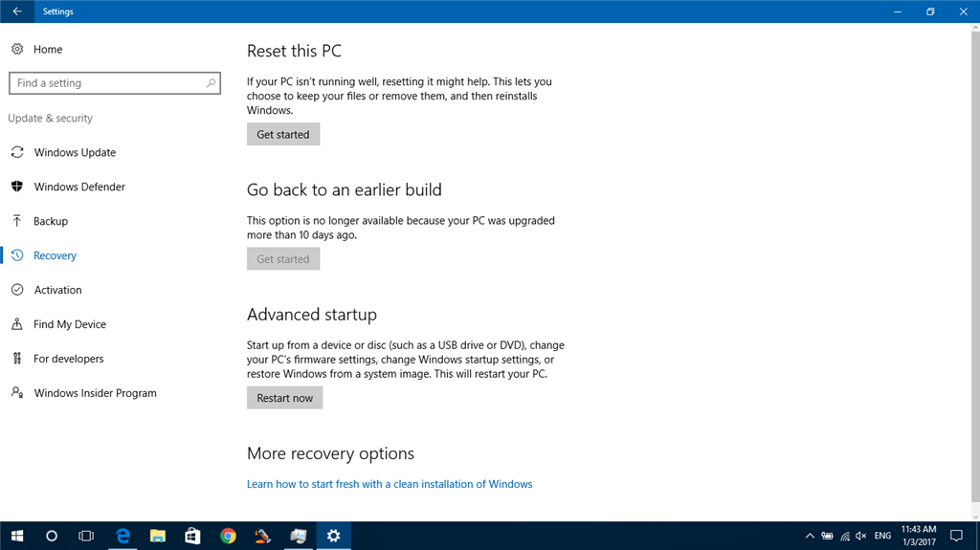Click the scrollbar down arrow
This screenshot has width=980, height=550.
pyautogui.click(x=975, y=517)
